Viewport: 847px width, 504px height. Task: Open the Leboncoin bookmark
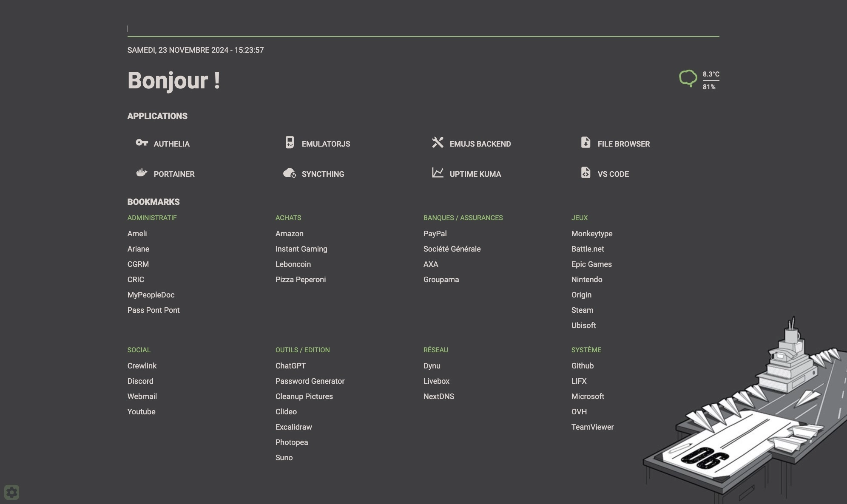click(293, 264)
